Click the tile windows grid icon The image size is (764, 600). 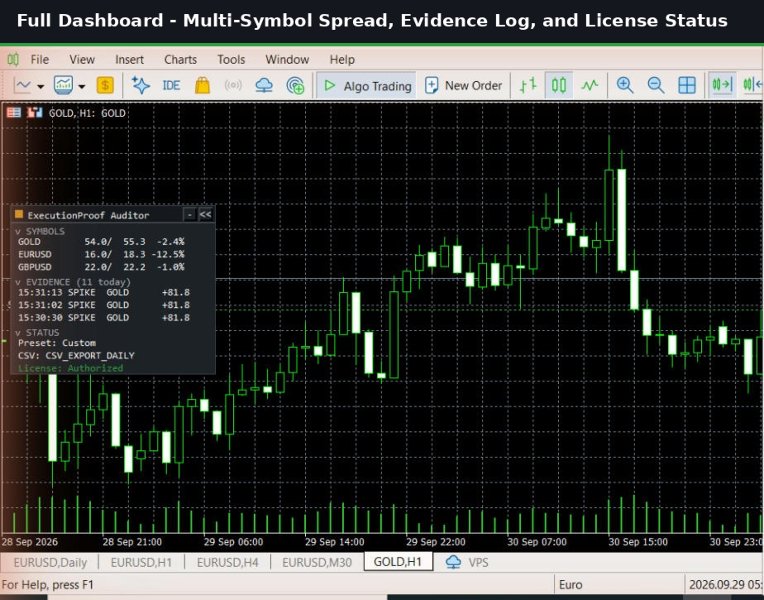(x=687, y=85)
